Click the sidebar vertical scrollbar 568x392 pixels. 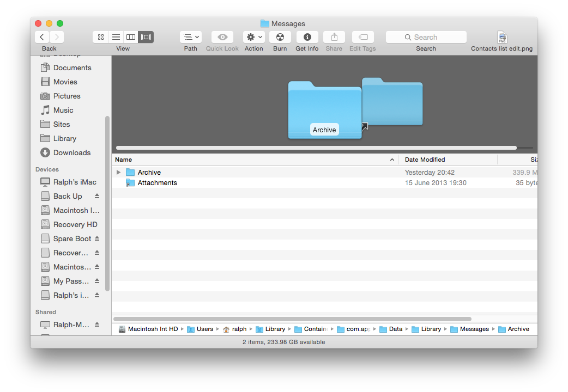107,204
